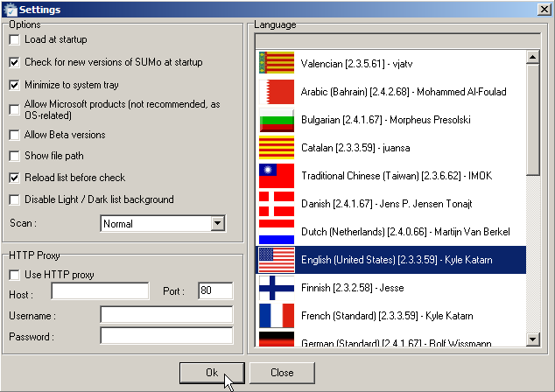Click the Netherlands flag icon

277,232
